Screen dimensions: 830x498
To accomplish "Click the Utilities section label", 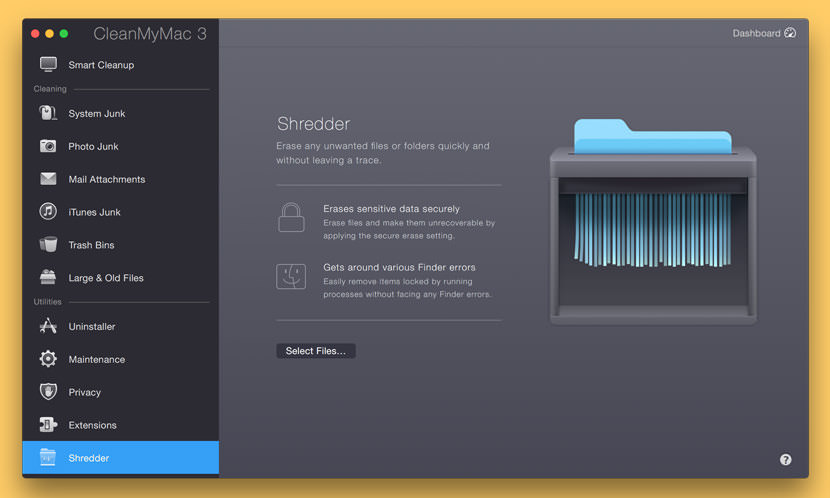I will coord(47,301).
